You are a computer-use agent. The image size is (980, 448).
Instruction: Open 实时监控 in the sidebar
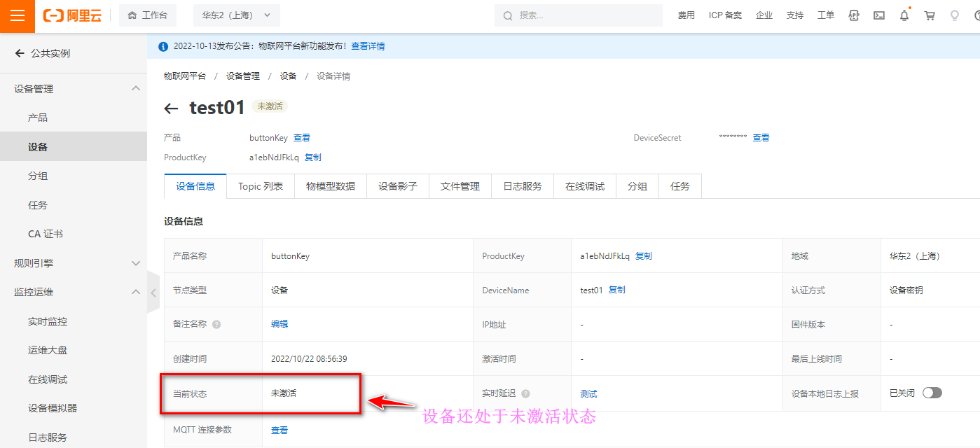click(48, 321)
